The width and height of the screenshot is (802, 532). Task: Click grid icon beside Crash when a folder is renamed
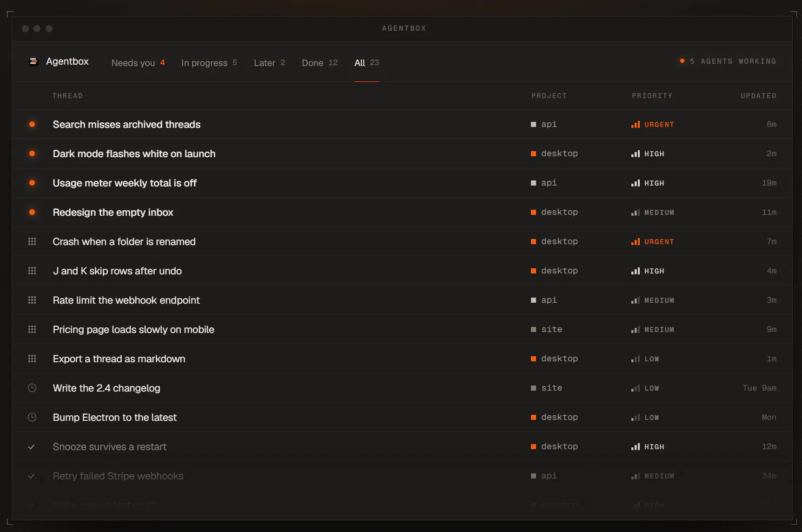coord(32,241)
